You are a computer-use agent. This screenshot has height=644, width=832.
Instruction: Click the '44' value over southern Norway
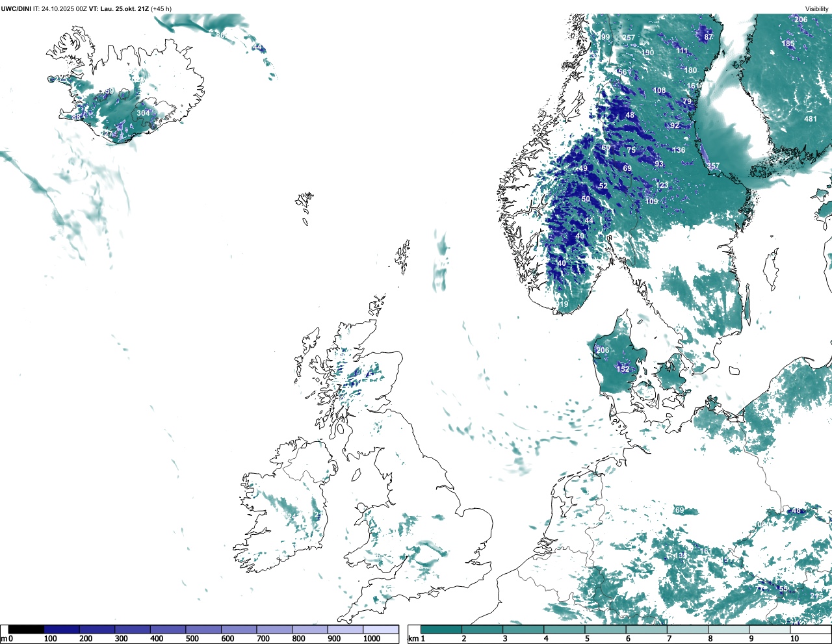click(589, 221)
